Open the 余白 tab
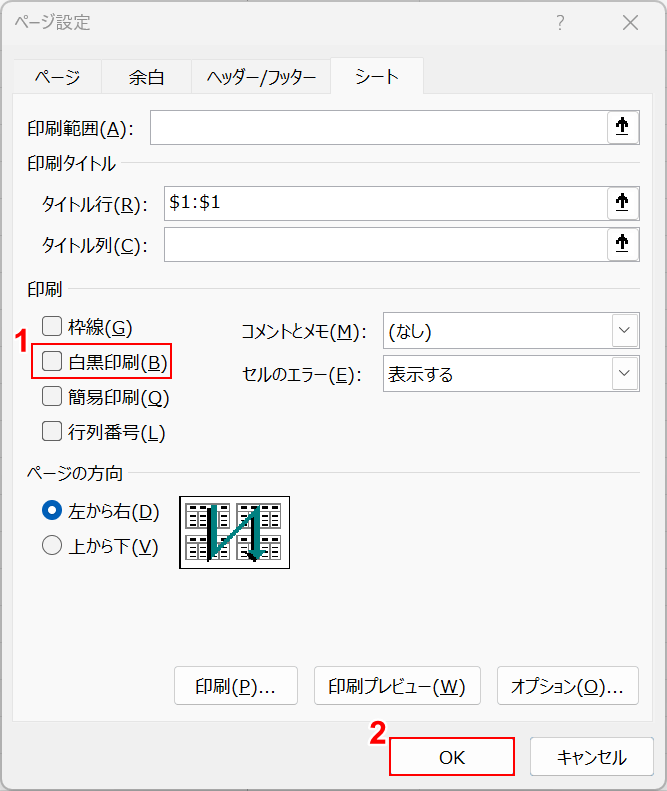Image resolution: width=667 pixels, height=791 pixels. pyautogui.click(x=146, y=77)
